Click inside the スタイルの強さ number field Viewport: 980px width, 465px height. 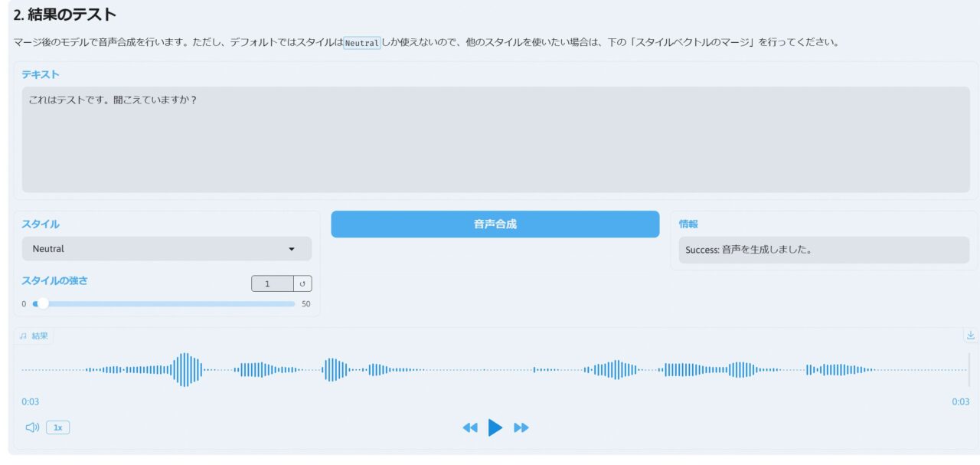tap(273, 284)
